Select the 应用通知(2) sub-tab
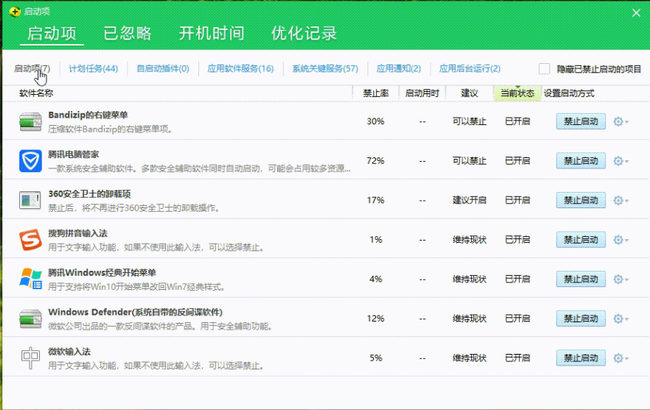 click(x=398, y=68)
